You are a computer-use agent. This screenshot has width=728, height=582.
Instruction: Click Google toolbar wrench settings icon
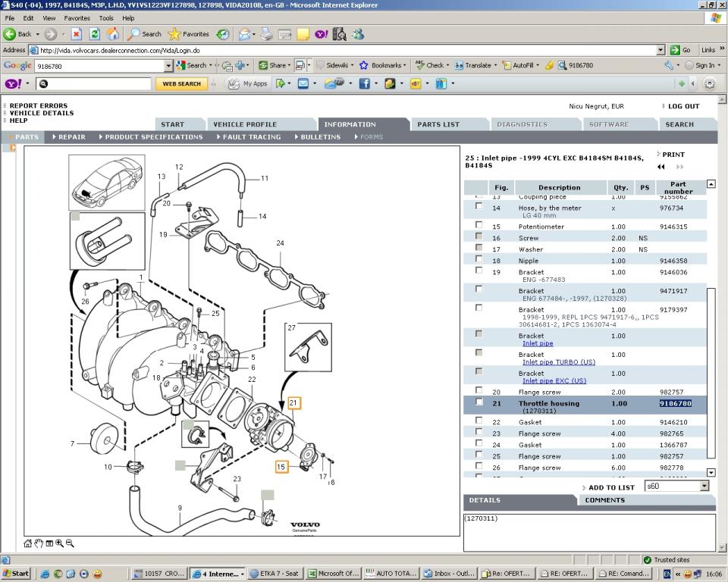point(669,65)
